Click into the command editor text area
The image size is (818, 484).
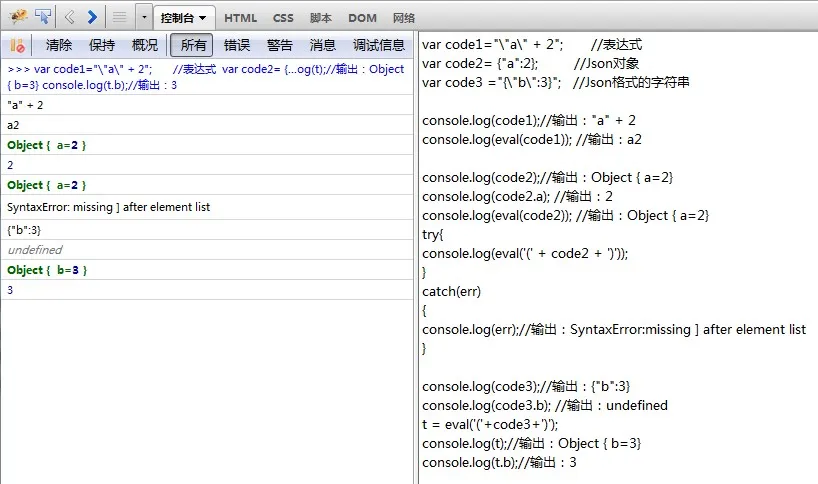tap(618, 258)
